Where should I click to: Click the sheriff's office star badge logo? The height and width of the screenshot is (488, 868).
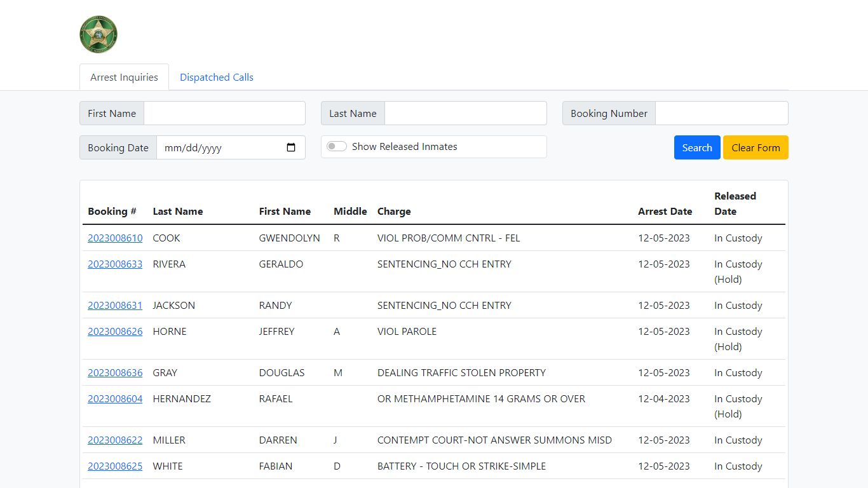[x=98, y=34]
